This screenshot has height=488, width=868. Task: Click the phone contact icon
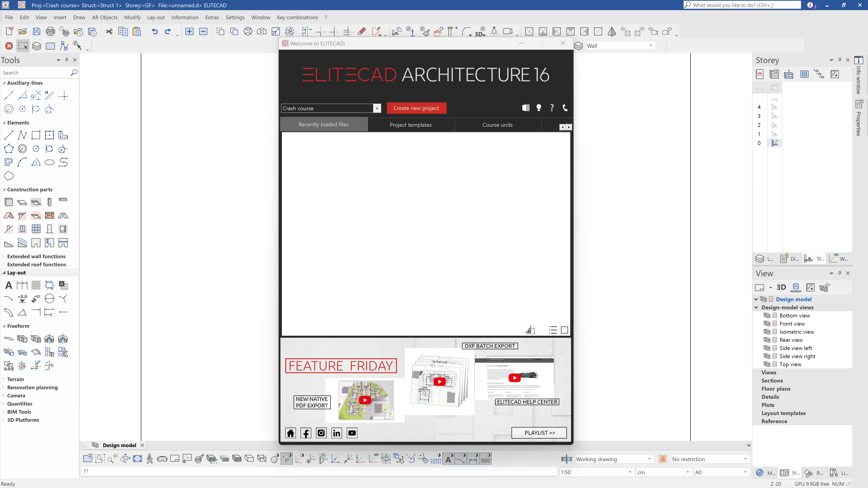click(x=565, y=108)
